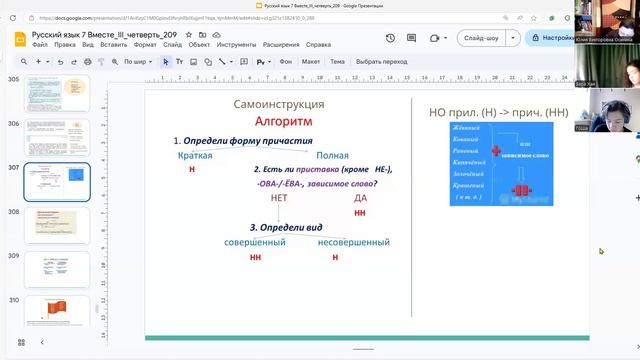Screen dimensions: 640x360
Task: Undo the last action
Action: pyautogui.click(x=60, y=62)
